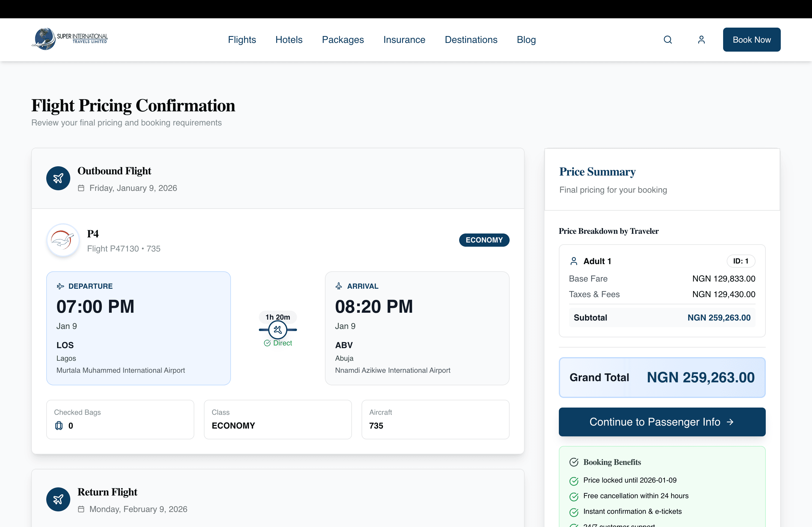Click the Booking Benefits checkmark icon
Screen dimensions: 812x527
[x=574, y=462]
